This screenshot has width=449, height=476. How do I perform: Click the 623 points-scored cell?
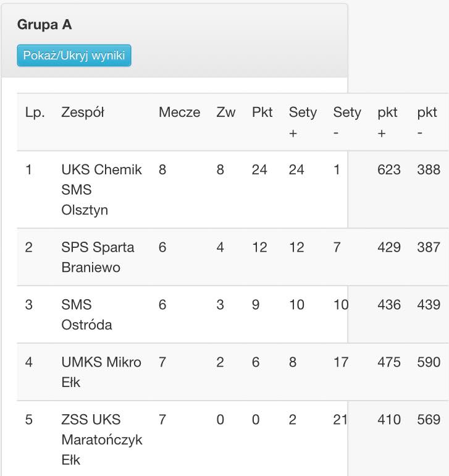pos(389,169)
